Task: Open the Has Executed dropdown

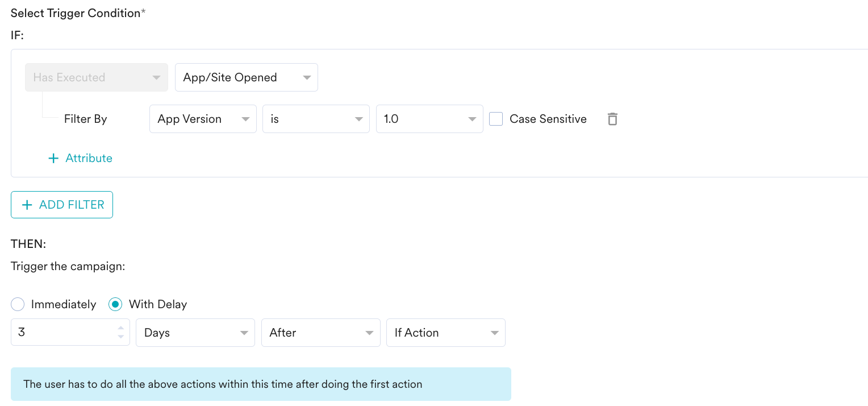Action: [x=96, y=77]
